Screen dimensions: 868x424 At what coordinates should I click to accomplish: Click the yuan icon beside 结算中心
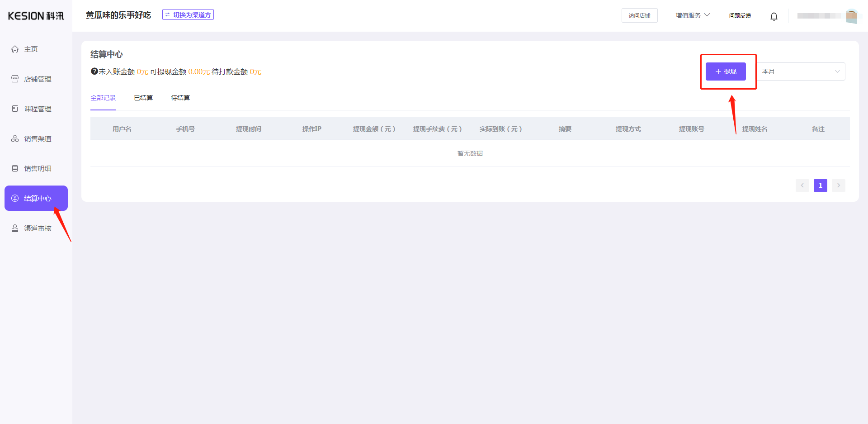15,198
